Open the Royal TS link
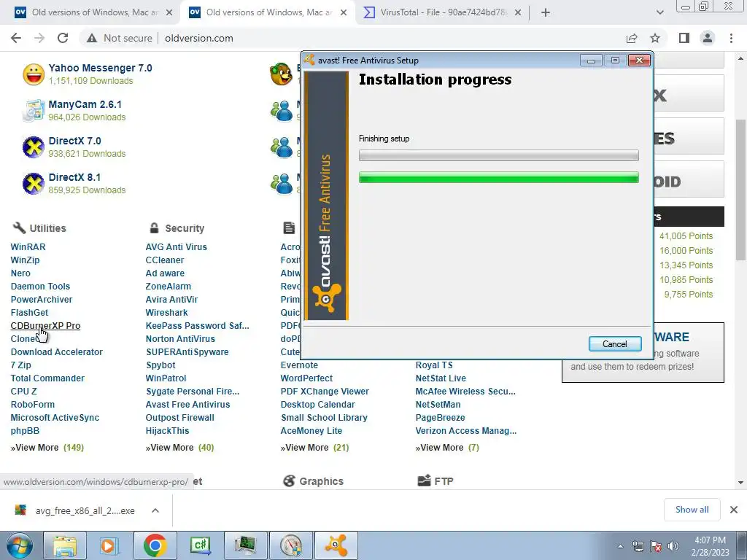 click(434, 365)
